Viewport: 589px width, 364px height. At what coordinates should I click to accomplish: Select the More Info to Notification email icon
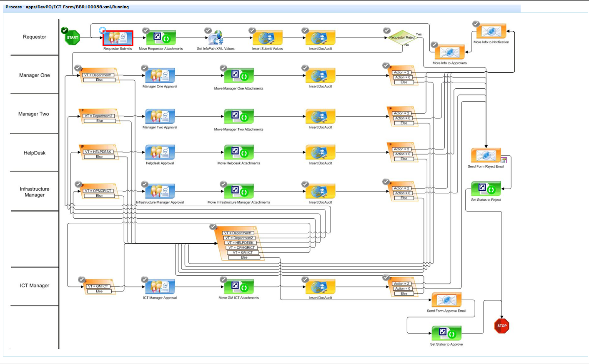[x=491, y=31]
